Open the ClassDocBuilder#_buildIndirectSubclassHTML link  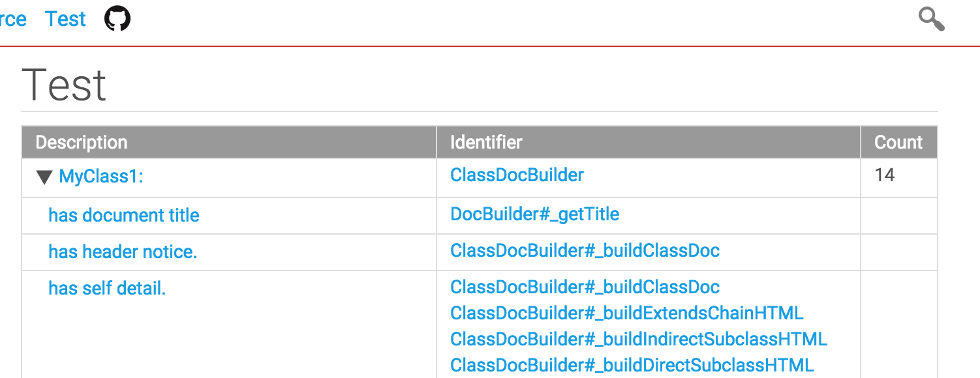(x=639, y=340)
